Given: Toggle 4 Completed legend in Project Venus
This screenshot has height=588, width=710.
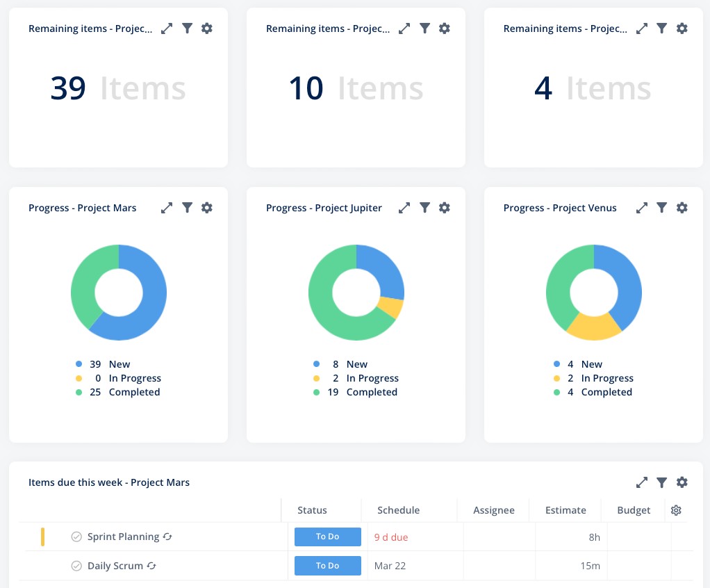Looking at the screenshot, I should (593, 392).
